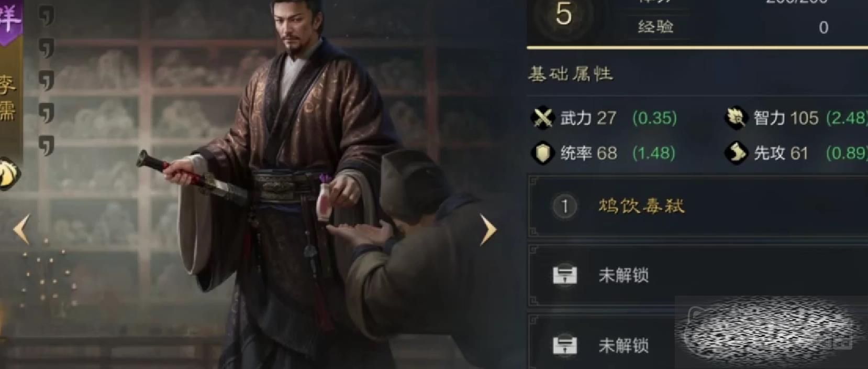Image resolution: width=868 pixels, height=369 pixels.
Task: Click the round emblem on left edge
Action: point(9,173)
